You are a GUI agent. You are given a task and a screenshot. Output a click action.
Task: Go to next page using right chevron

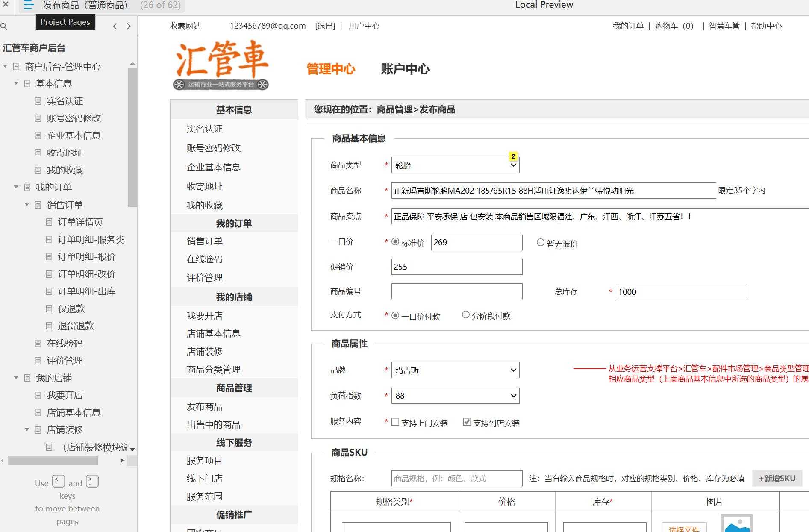[129, 26]
